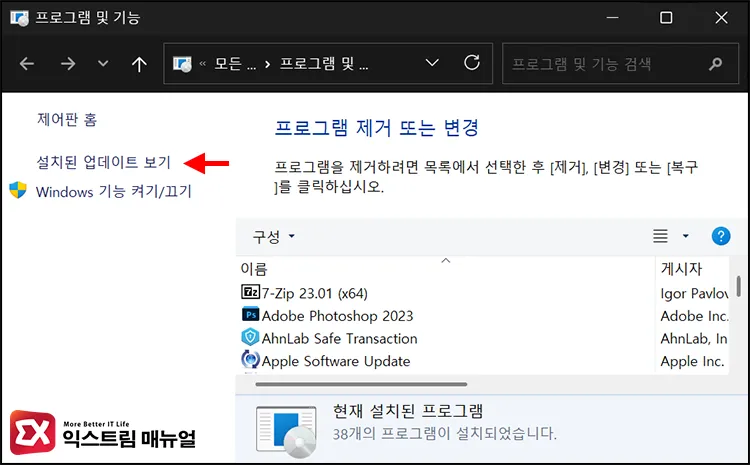Click the horizontal scrollbar thumb
Screen dimensions: 750x465
point(361,384)
